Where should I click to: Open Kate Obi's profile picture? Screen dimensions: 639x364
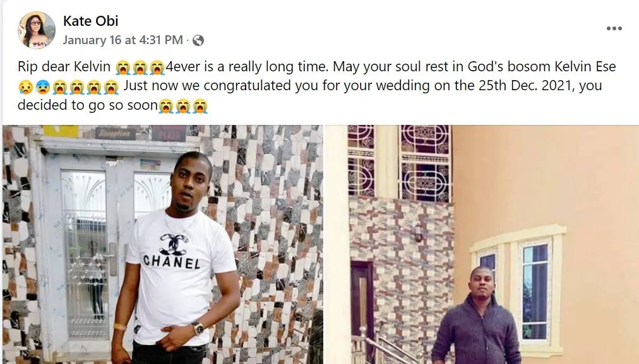click(x=37, y=30)
